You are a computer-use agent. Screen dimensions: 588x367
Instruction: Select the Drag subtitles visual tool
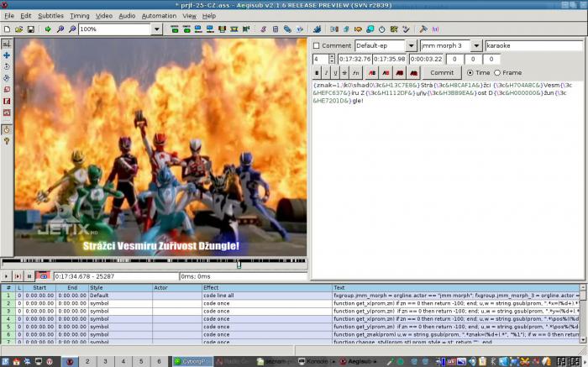tap(7, 55)
